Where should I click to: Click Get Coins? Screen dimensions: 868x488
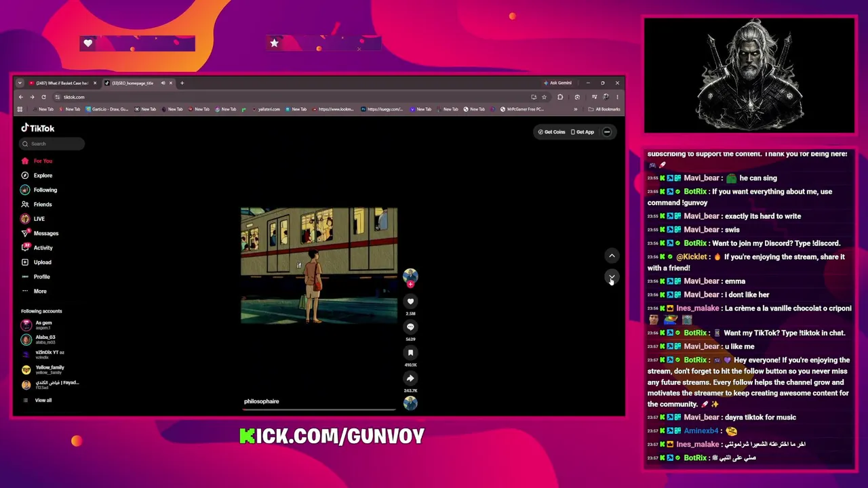pyautogui.click(x=552, y=132)
